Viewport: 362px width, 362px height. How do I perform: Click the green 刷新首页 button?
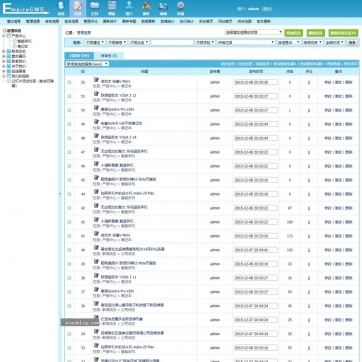click(x=315, y=33)
